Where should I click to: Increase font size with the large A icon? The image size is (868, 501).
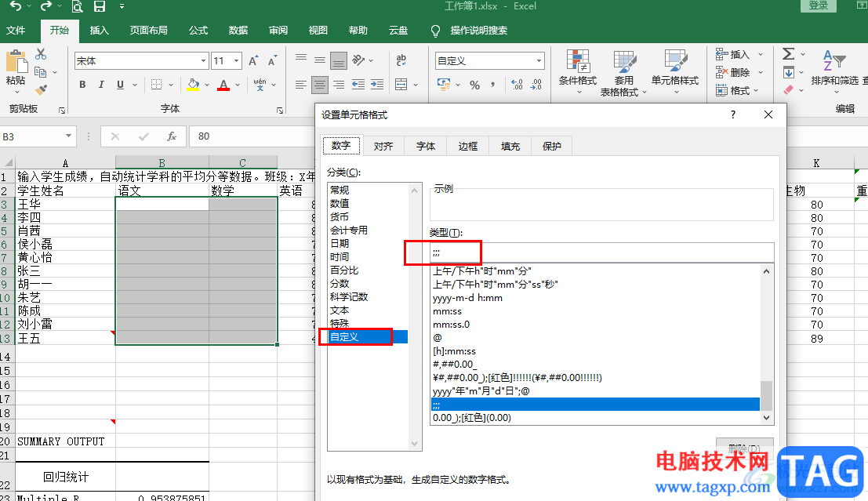tap(253, 61)
